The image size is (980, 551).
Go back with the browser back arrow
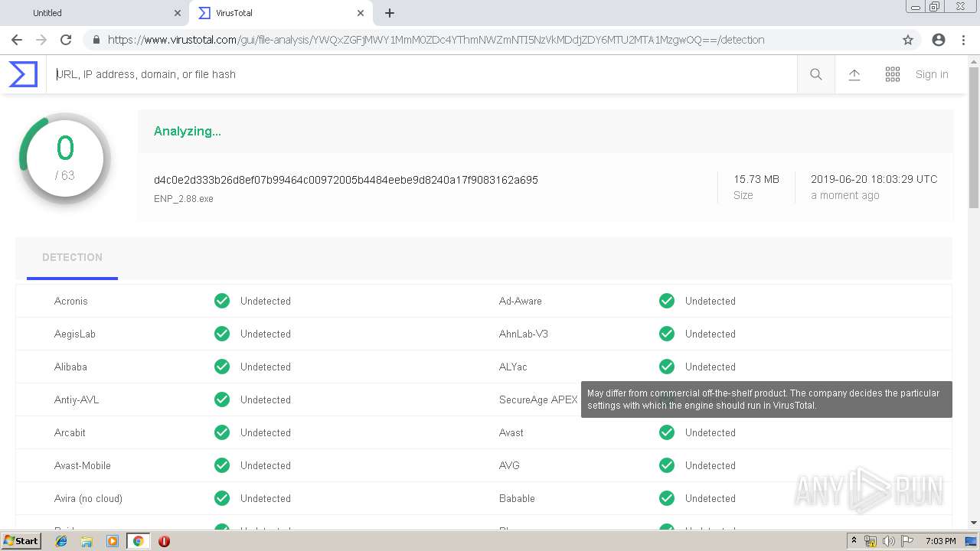[17, 40]
